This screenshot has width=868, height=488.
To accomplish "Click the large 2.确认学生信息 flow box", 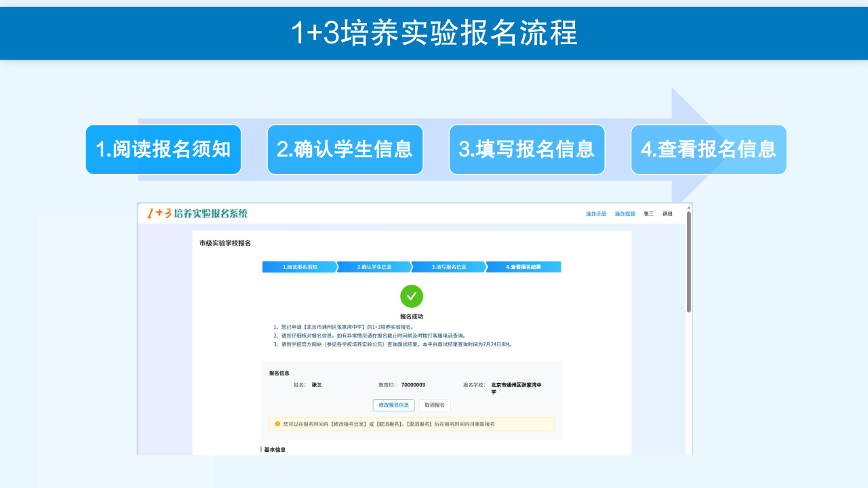I will click(345, 149).
